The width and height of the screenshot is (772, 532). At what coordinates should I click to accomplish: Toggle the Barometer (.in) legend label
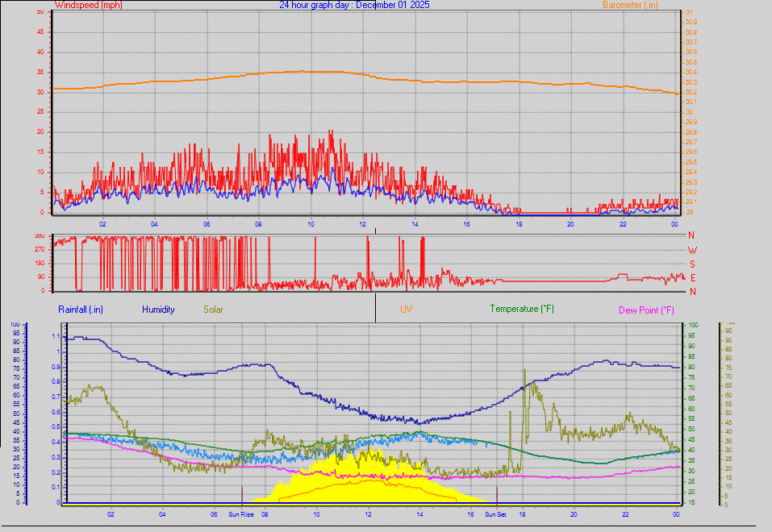[x=628, y=5]
